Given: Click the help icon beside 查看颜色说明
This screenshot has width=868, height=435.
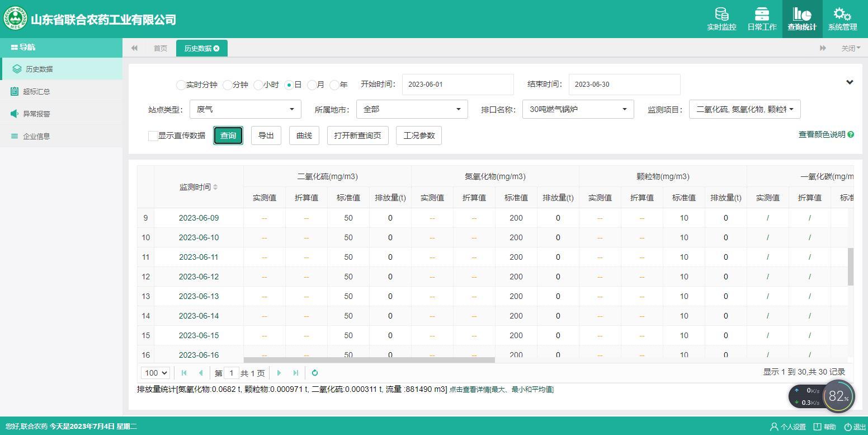Looking at the screenshot, I should pos(851,134).
